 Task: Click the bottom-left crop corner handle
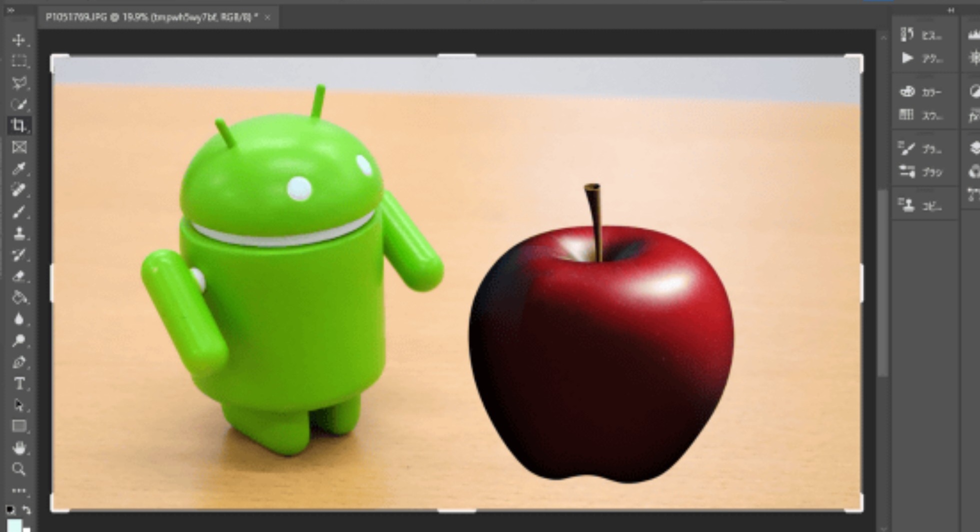click(x=59, y=504)
